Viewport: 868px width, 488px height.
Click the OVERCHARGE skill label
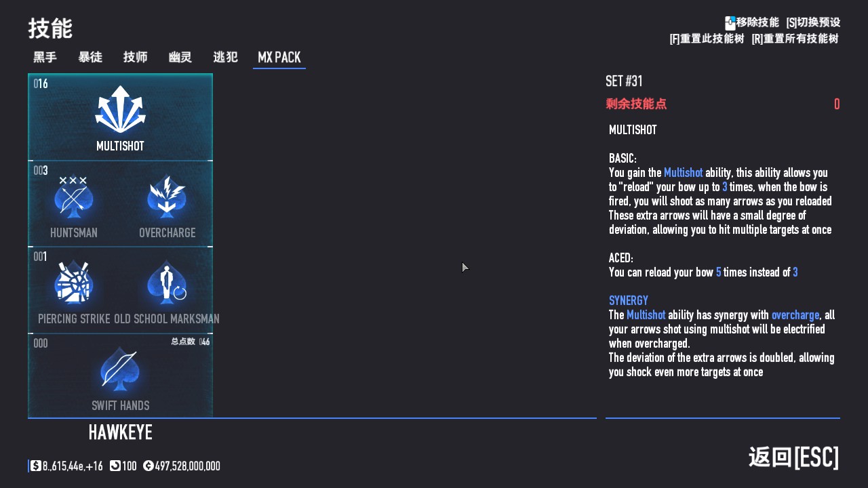167,233
